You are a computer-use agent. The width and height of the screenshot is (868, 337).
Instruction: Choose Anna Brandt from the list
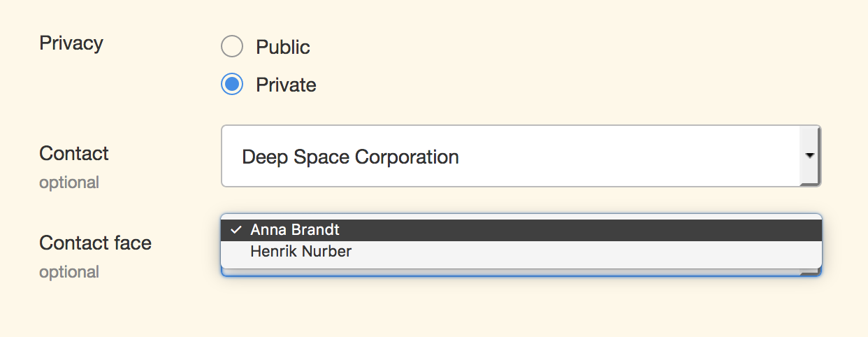pos(295,230)
